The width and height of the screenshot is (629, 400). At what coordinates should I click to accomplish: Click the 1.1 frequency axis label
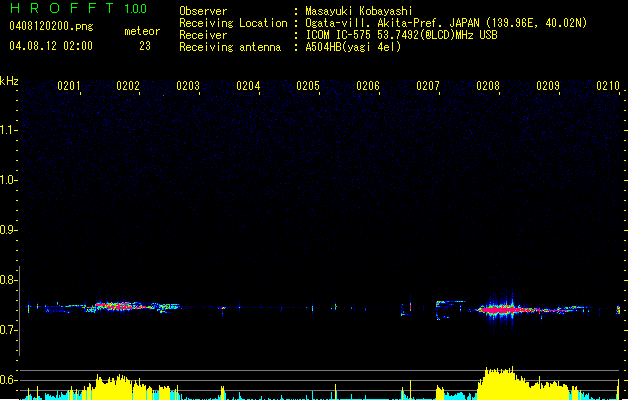[x=8, y=130]
